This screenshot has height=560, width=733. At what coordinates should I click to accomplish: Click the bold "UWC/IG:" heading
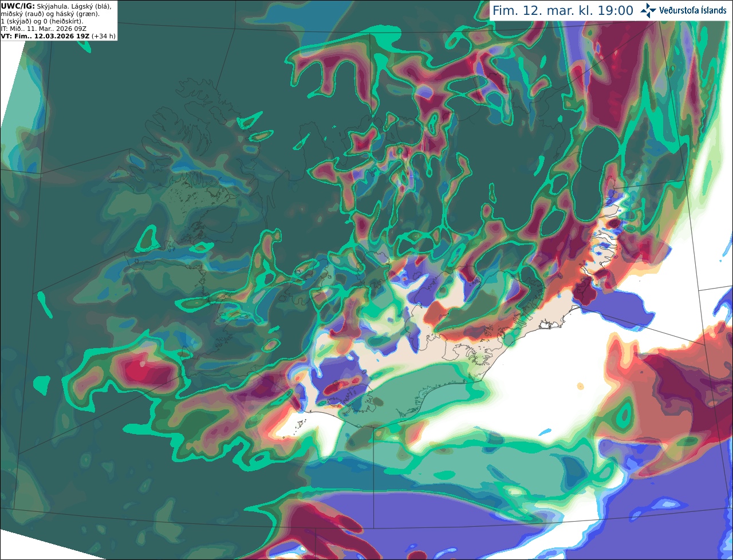coord(18,6)
